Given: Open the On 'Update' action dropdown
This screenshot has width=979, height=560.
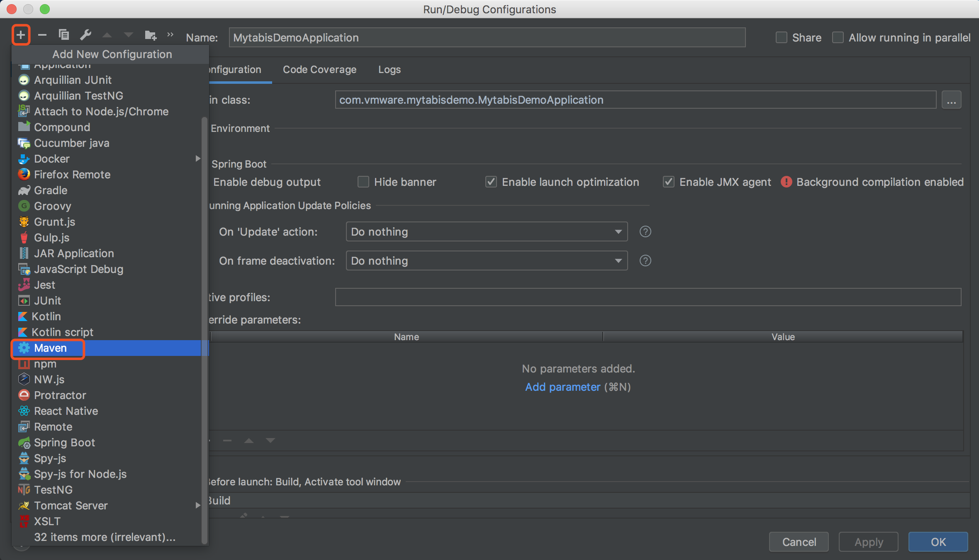Looking at the screenshot, I should 487,232.
